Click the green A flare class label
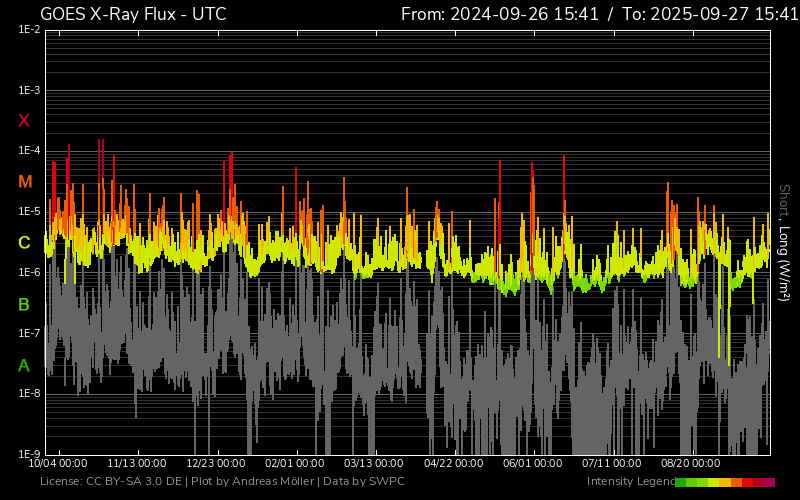Screen dimensions: 800x500 coord(24,366)
